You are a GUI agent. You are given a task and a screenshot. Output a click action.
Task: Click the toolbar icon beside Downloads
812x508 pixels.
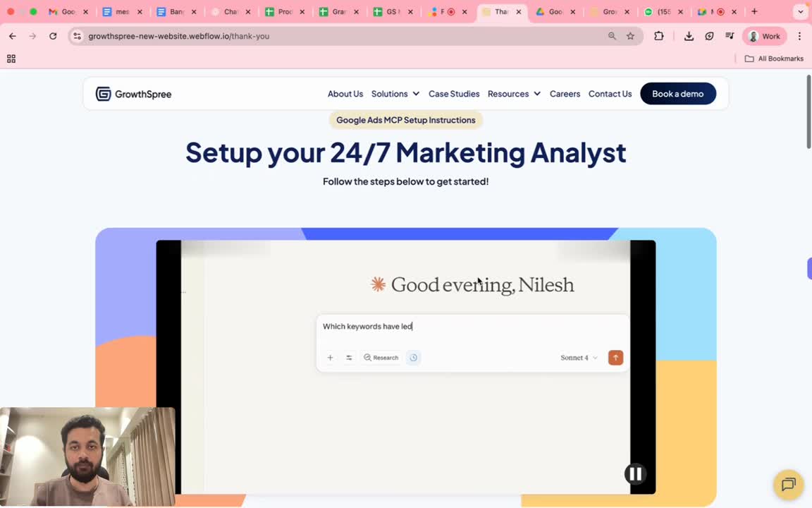pos(709,36)
